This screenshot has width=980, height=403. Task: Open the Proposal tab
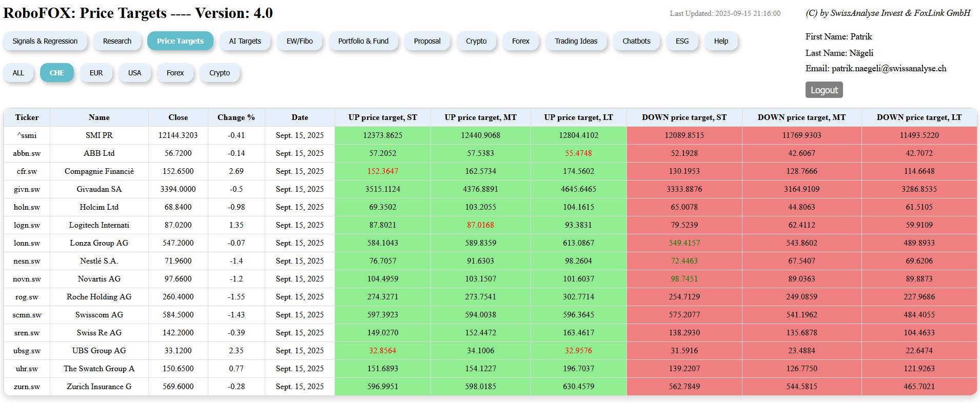coord(427,41)
